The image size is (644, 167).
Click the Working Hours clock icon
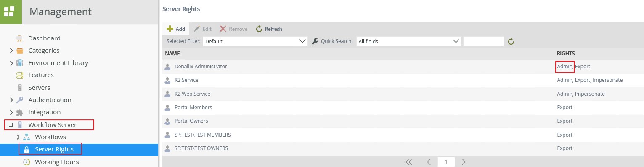(x=27, y=162)
